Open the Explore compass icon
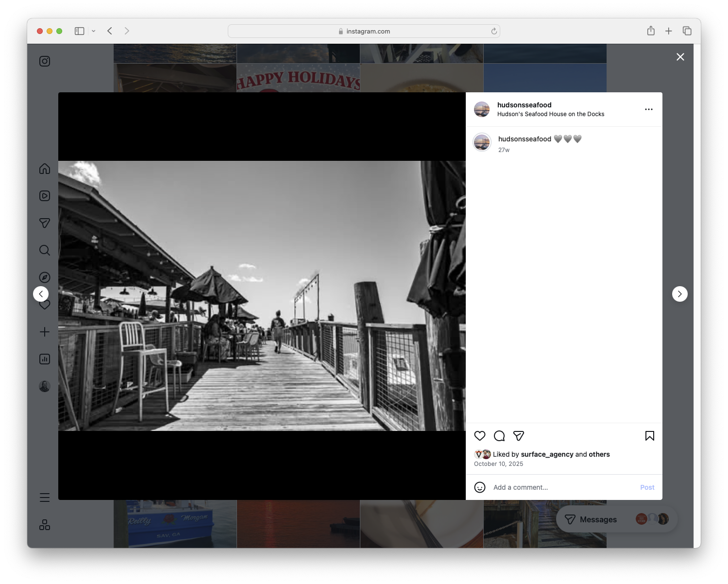Image resolution: width=728 pixels, height=584 pixels. (44, 277)
